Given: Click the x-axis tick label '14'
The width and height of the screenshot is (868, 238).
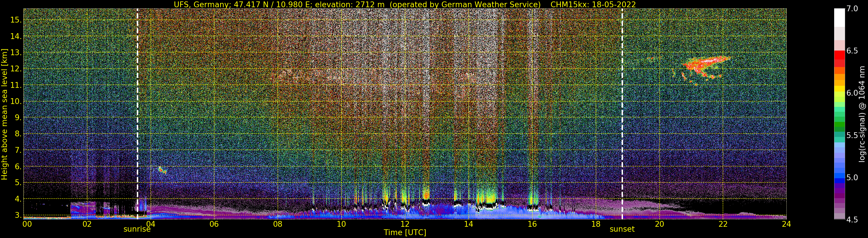Looking at the screenshot, I should tap(468, 224).
